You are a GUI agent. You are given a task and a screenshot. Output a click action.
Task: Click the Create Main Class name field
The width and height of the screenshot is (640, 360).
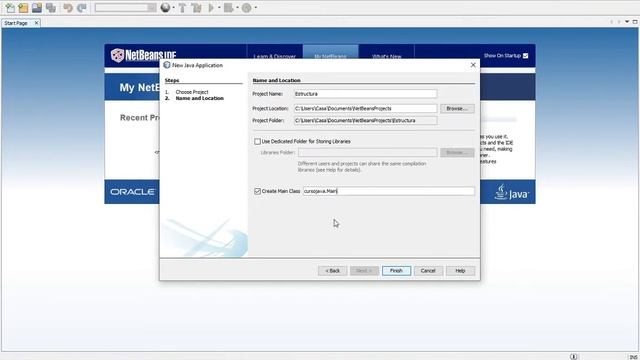pyautogui.click(x=389, y=191)
